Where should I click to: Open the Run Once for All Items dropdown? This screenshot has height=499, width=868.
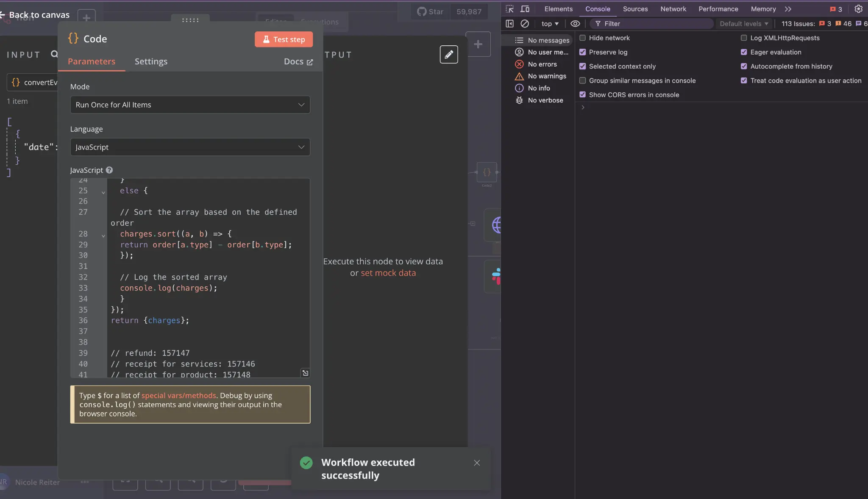pos(190,105)
